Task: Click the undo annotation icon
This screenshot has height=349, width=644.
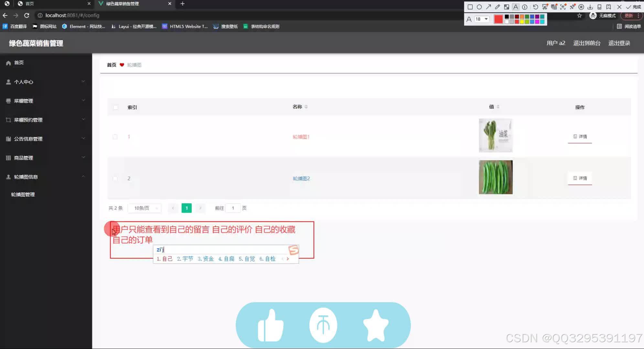Action: click(535, 7)
